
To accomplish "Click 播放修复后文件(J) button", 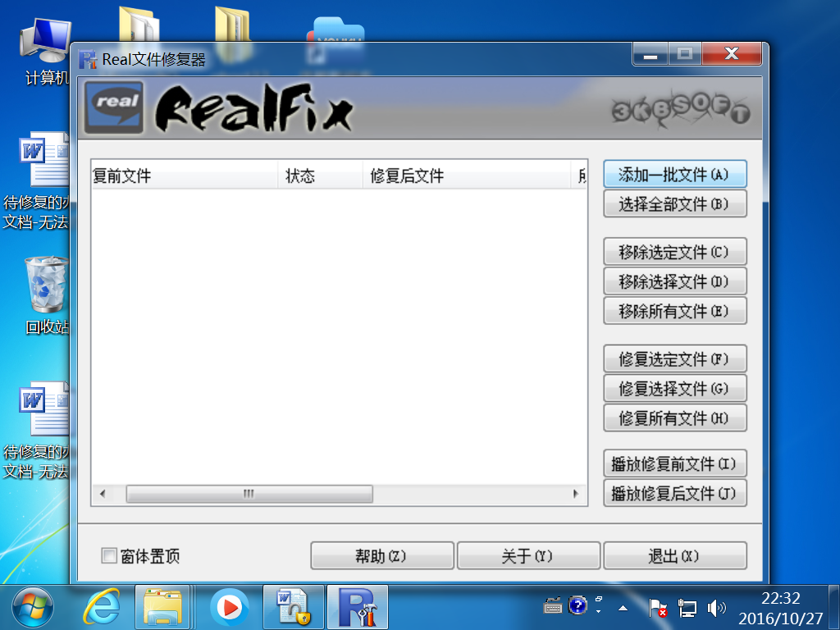I will 675,493.
